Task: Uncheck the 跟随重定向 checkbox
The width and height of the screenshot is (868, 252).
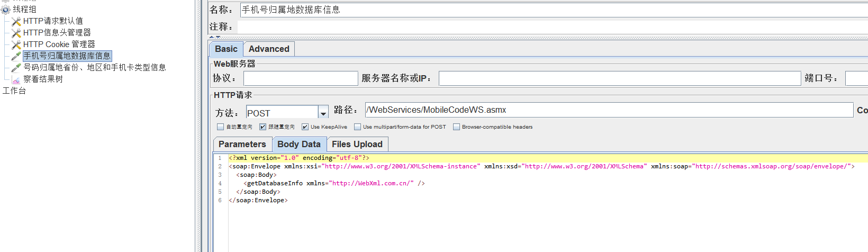Action: click(x=263, y=127)
